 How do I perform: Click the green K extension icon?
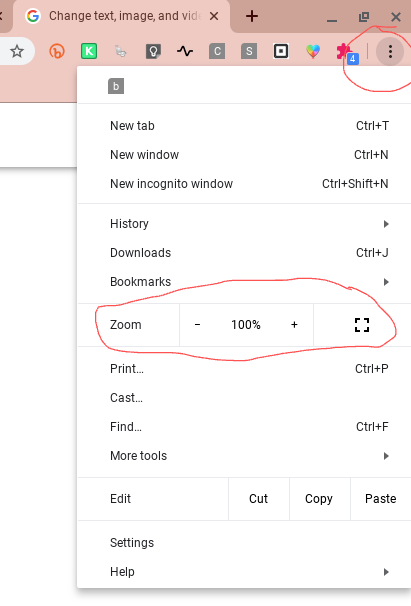coord(89,51)
